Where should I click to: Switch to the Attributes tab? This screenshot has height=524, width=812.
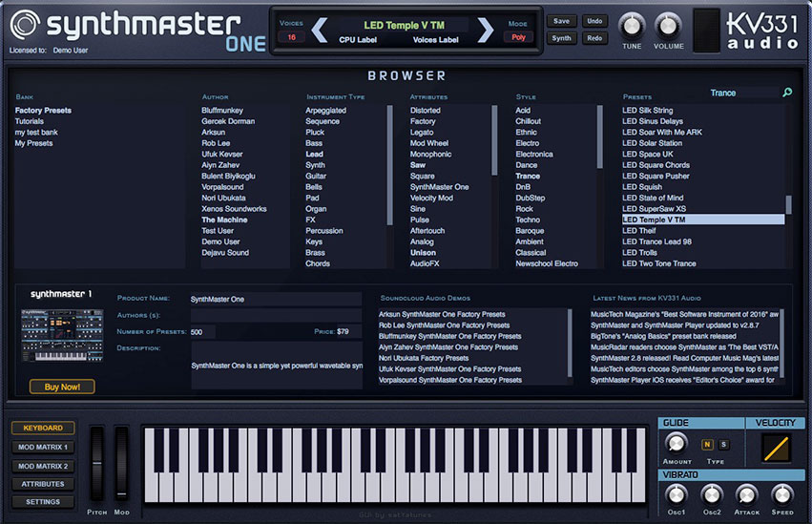43,484
